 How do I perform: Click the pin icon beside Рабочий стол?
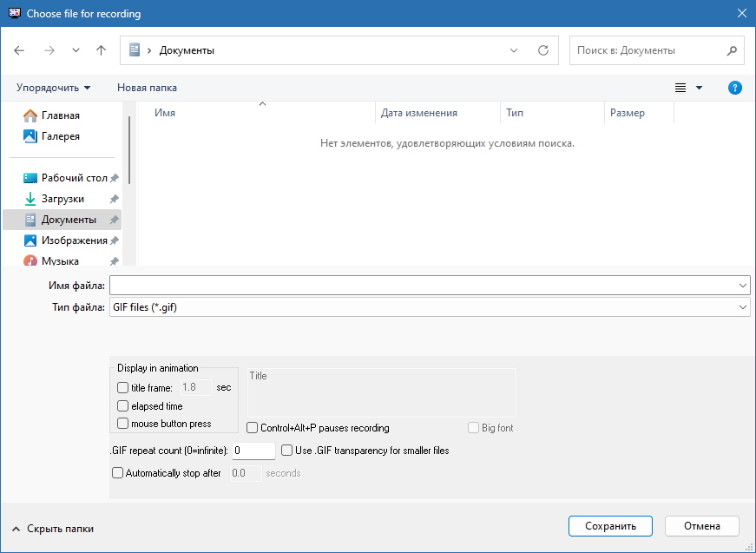pyautogui.click(x=115, y=178)
